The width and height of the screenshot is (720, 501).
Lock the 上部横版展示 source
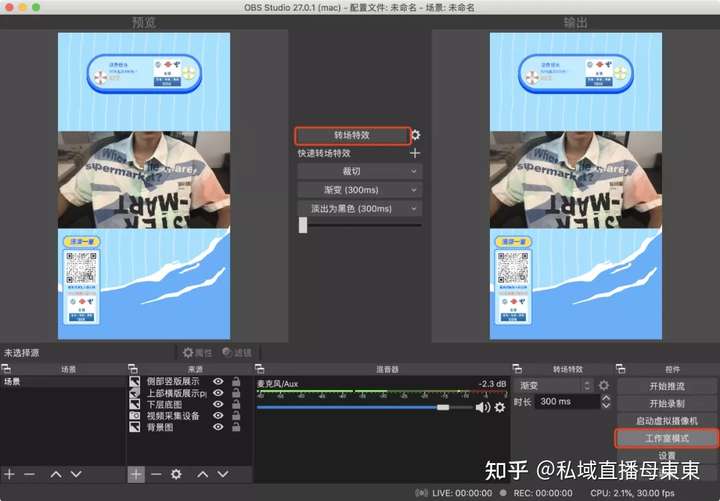[x=236, y=393]
